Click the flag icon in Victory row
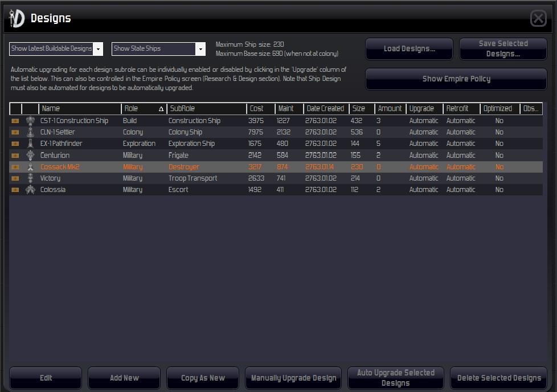Viewport: 557px width, 392px height. click(15, 178)
